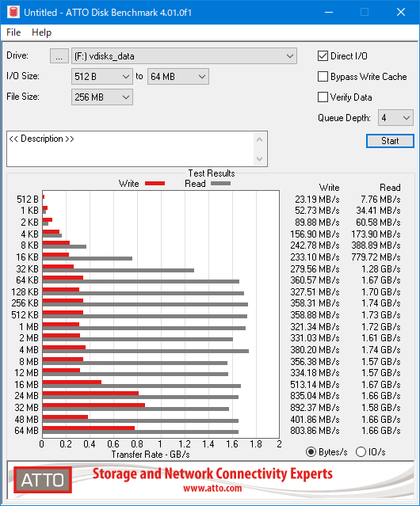Screen dimensions: 420x506
Task: Open the Help menu
Action: pos(41,32)
